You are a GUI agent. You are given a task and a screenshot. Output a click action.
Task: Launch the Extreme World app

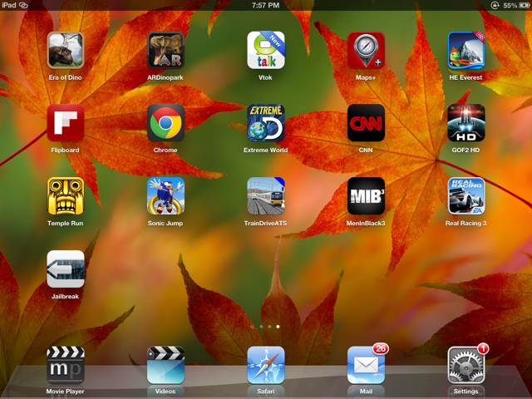(x=265, y=123)
